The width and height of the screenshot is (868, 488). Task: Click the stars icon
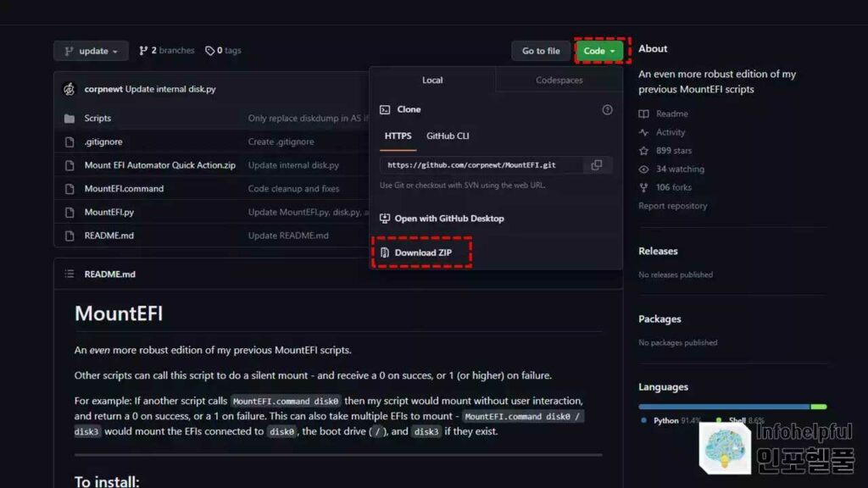[644, 151]
